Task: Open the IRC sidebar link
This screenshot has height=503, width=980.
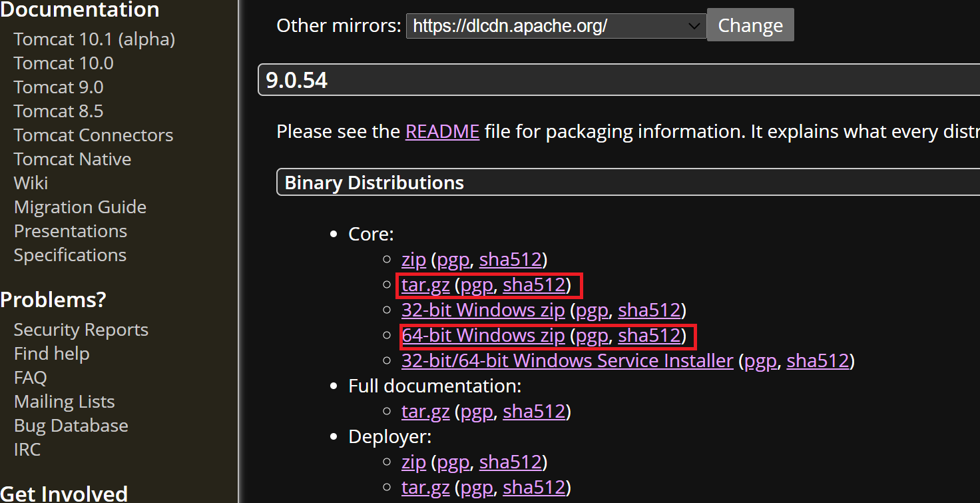Action: 27,450
